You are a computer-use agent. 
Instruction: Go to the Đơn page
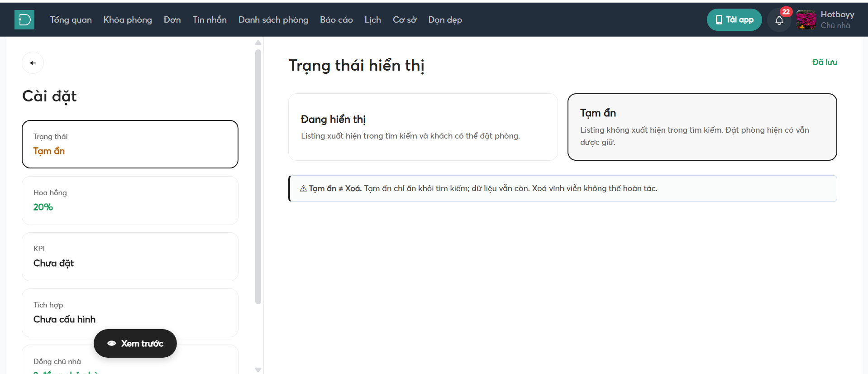[x=172, y=20]
